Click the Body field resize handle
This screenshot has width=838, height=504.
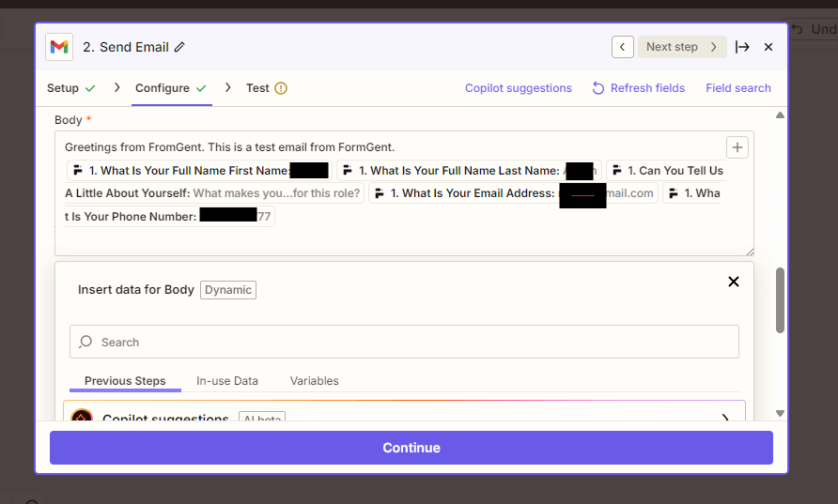click(x=750, y=252)
